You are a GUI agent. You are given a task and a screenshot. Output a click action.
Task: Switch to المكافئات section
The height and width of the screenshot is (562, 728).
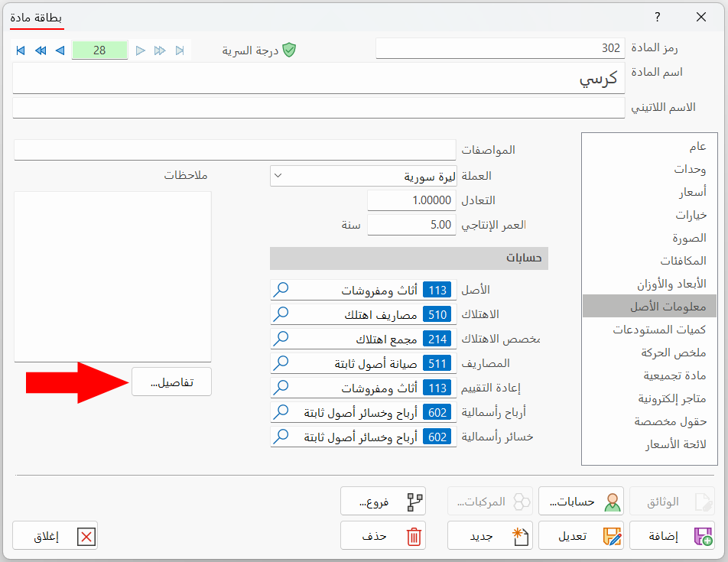(649, 260)
